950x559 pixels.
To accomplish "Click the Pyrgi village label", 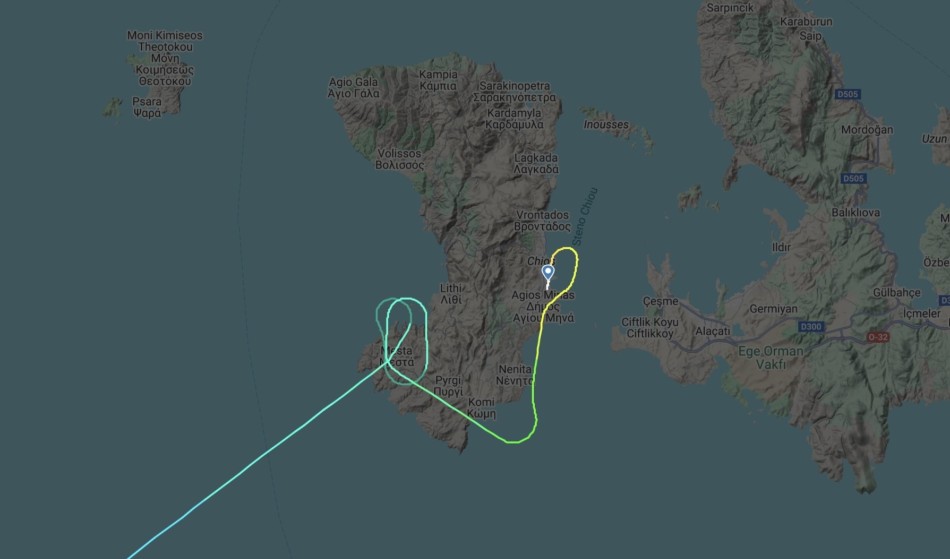I will [x=448, y=386].
